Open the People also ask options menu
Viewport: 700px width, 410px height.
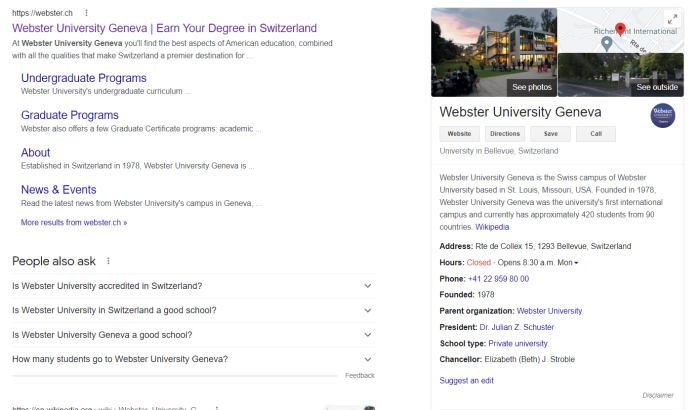[108, 261]
